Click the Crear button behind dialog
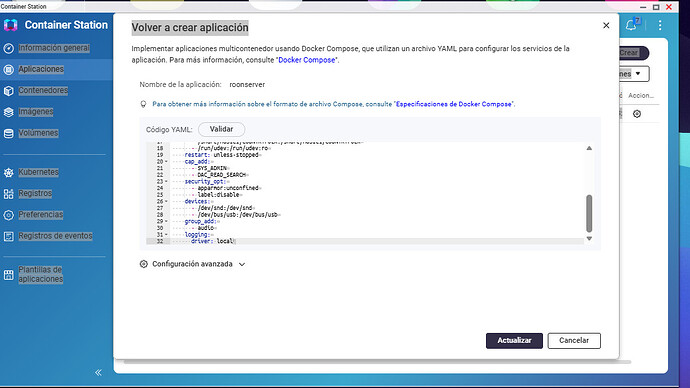This screenshot has height=388, width=690. point(633,53)
